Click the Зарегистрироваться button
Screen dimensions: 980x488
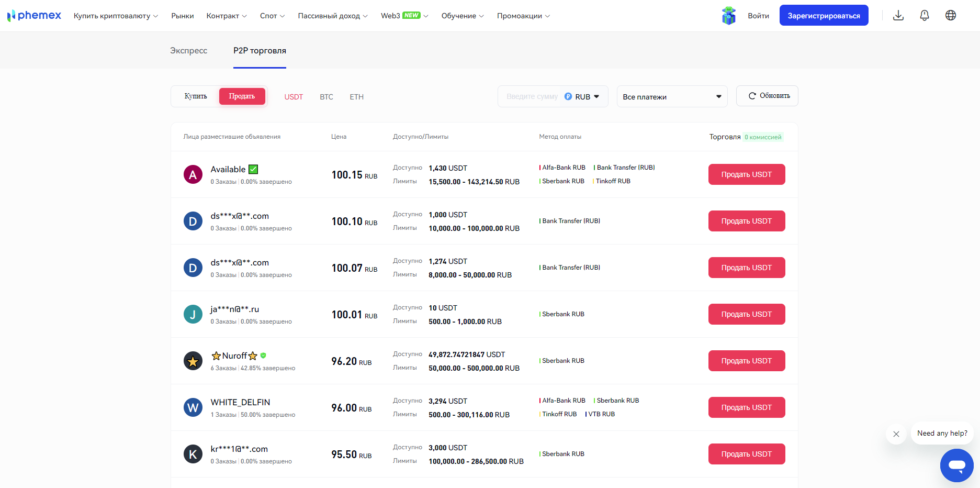click(x=824, y=15)
